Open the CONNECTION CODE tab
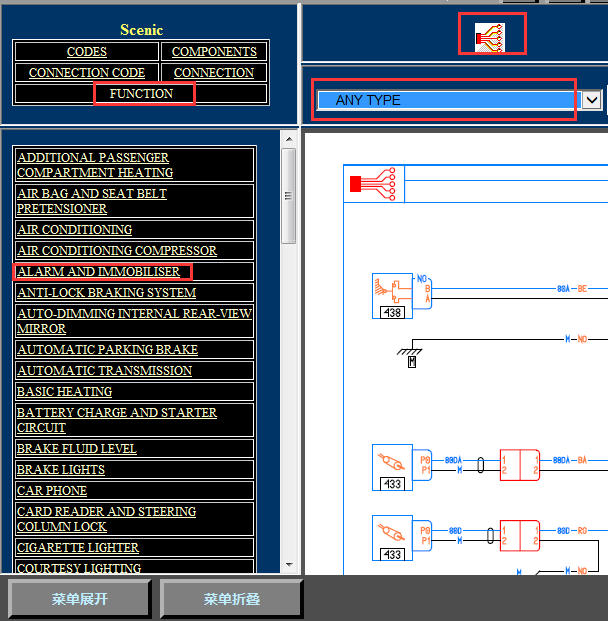608x621 pixels. click(87, 72)
